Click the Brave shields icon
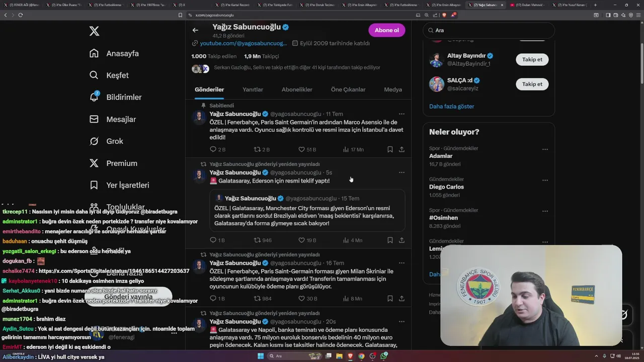Image resolution: width=644 pixels, height=362 pixels. tap(444, 15)
